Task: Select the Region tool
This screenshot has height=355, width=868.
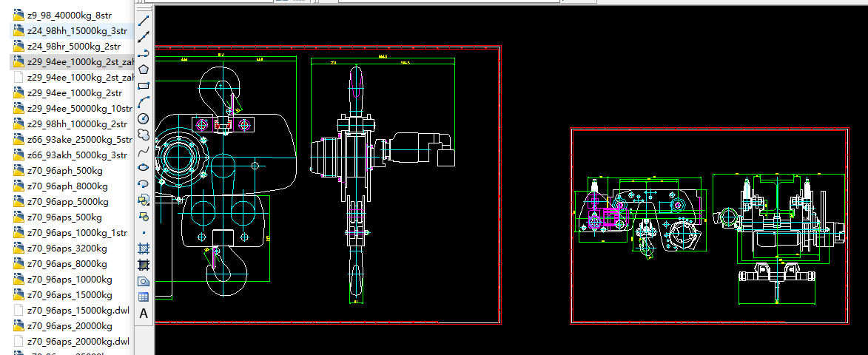Action: click(x=144, y=281)
